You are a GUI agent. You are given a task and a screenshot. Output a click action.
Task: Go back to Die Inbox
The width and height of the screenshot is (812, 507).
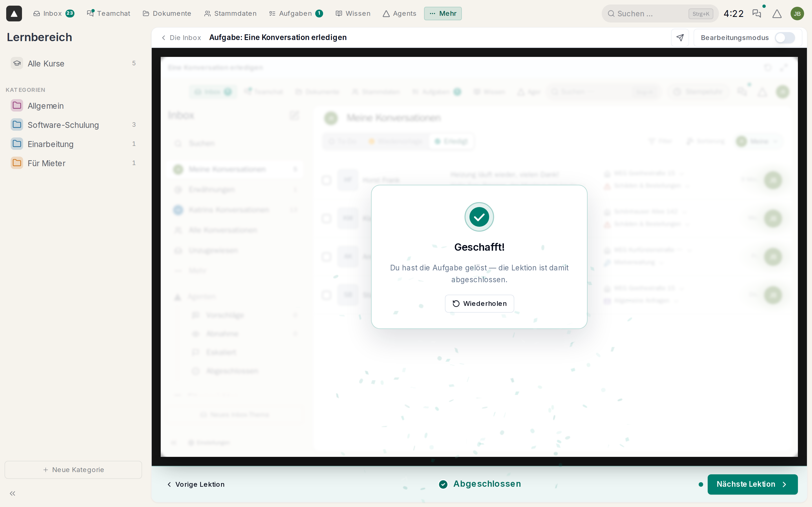coord(181,37)
